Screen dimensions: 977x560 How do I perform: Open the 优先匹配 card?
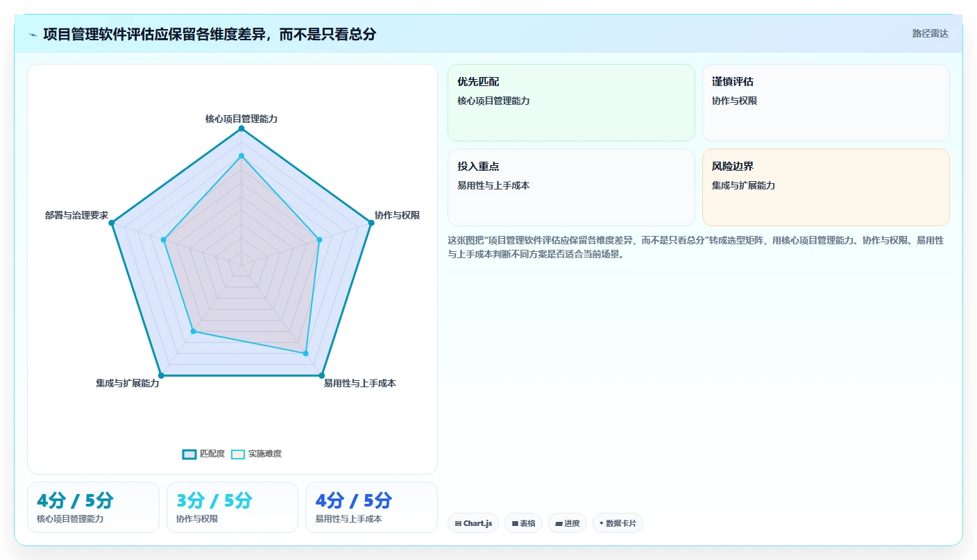tap(571, 103)
